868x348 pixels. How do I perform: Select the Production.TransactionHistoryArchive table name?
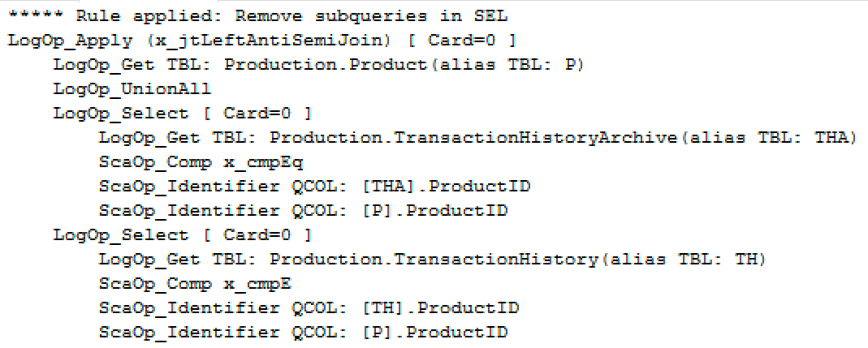click(x=473, y=137)
